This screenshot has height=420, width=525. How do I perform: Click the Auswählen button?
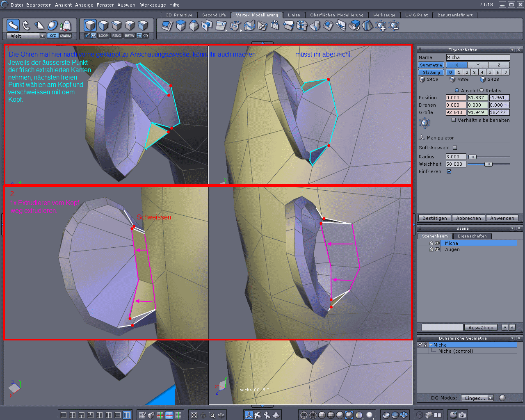tap(481, 327)
